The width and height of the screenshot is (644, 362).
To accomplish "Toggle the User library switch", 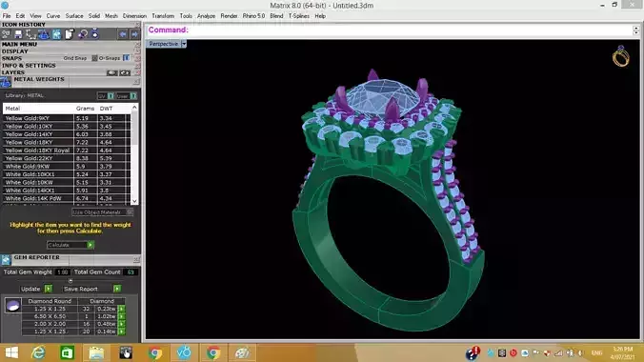I will tap(133, 95).
